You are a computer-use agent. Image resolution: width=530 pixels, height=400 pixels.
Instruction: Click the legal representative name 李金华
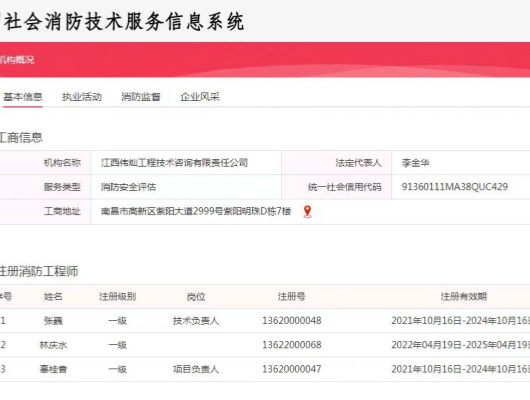(415, 163)
